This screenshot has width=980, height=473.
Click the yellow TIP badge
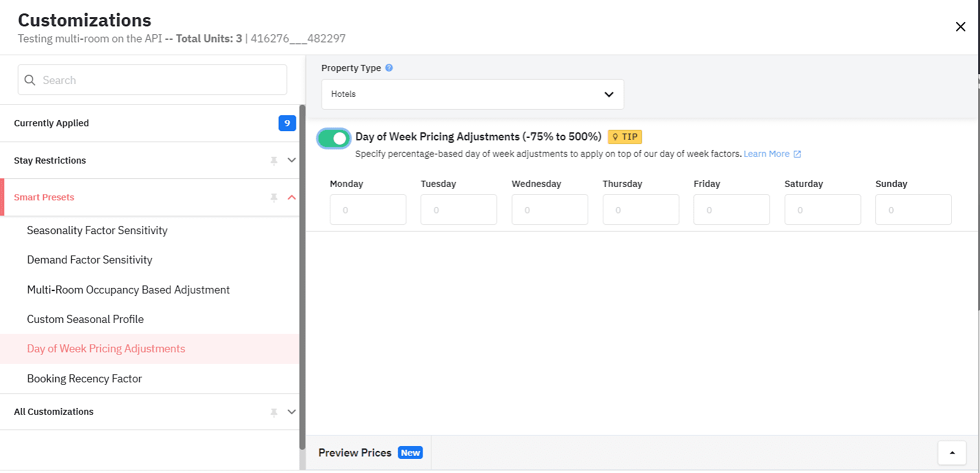pos(625,137)
